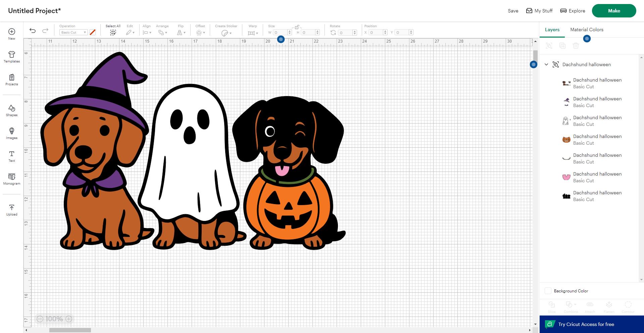This screenshot has height=333, width=644.
Task: Click the Background Color swatch
Action: point(548,291)
